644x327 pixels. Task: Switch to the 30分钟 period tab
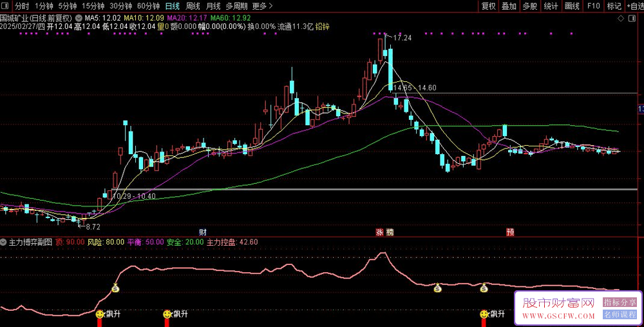click(x=121, y=6)
